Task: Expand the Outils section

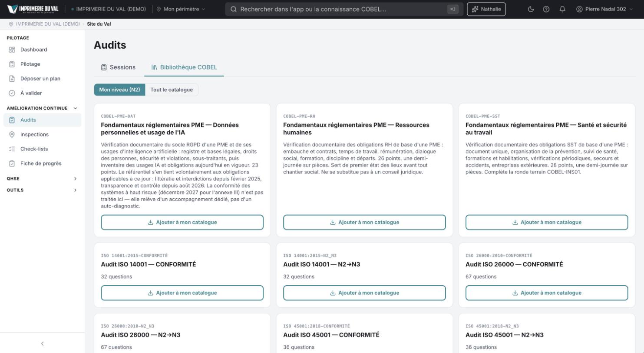Action: [x=42, y=190]
